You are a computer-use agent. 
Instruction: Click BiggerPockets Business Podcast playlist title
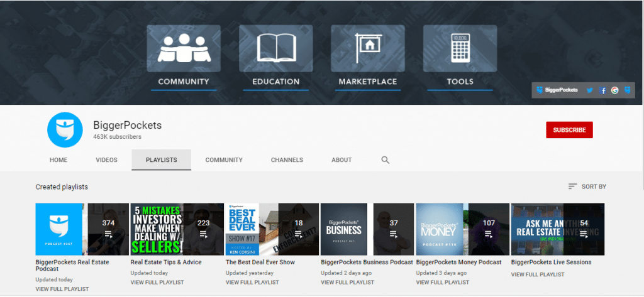pos(367,262)
